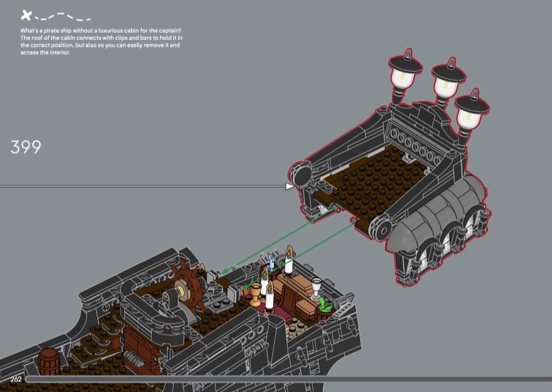
Task: Click the X treasure map icon
Action: pos(27,14)
